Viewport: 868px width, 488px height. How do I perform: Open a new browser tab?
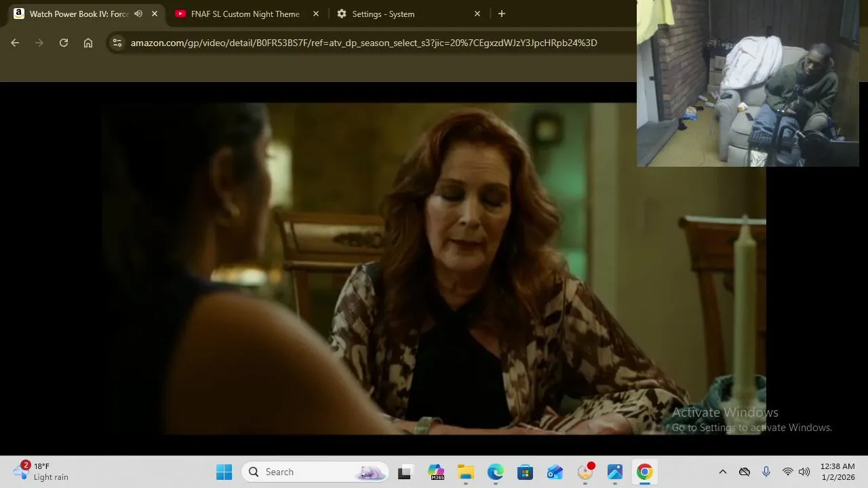502,14
